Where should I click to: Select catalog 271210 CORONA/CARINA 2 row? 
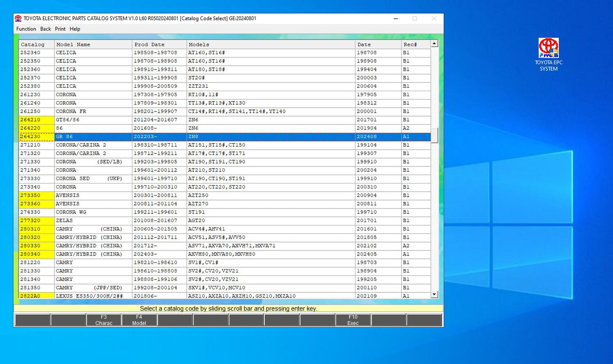[x=225, y=145]
